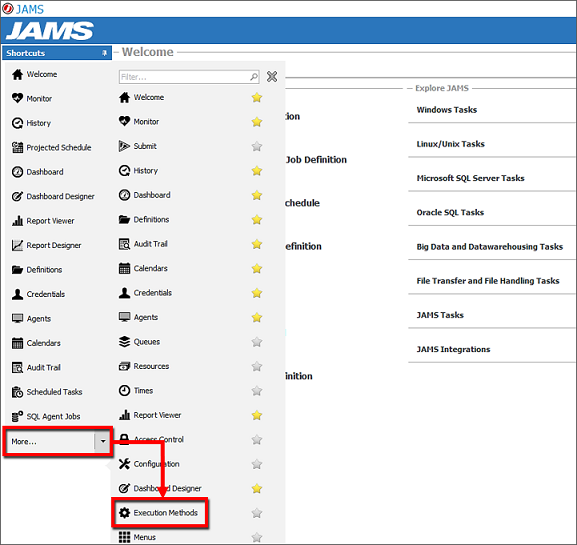Toggle favorite star for Resources
Screen dimensions: 577x545
point(257,367)
